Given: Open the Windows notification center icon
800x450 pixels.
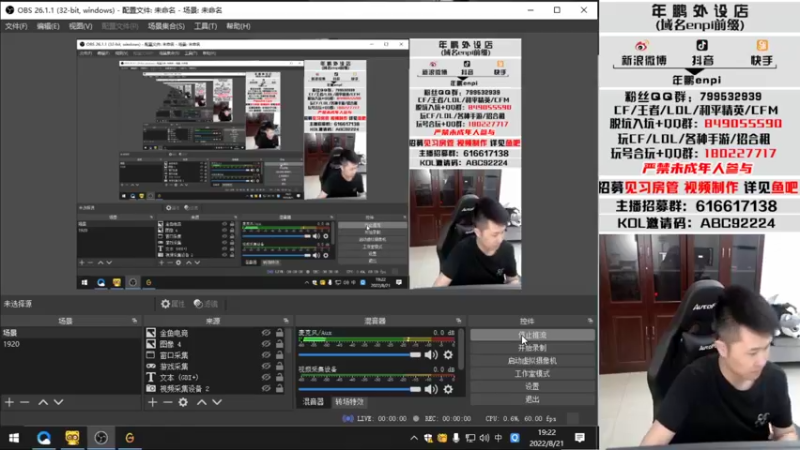Looking at the screenshot, I should [x=580, y=438].
